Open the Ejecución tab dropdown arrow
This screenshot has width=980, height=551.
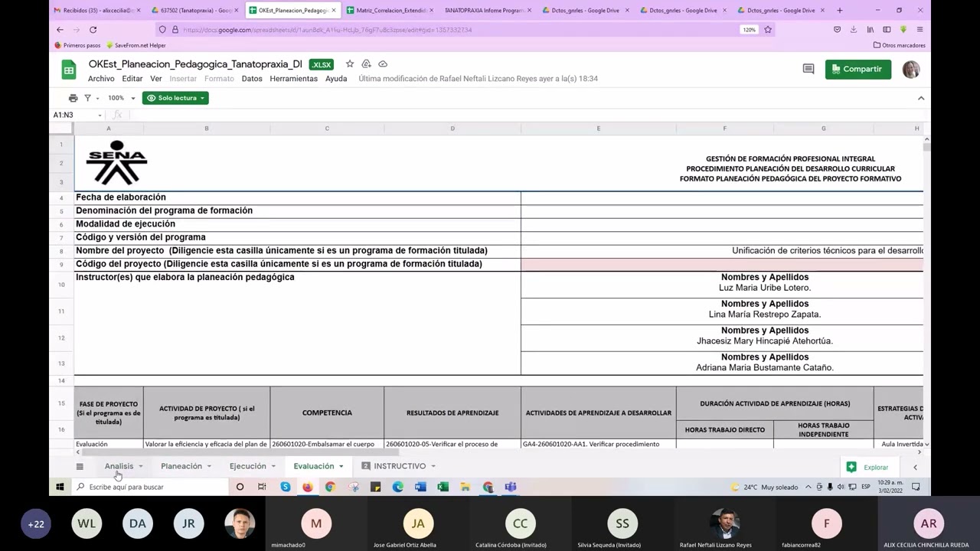pyautogui.click(x=273, y=466)
